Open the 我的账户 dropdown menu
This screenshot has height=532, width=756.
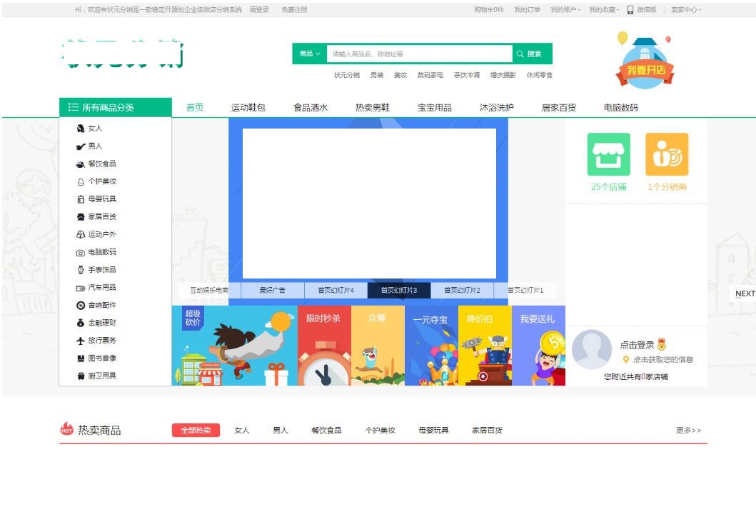point(565,9)
